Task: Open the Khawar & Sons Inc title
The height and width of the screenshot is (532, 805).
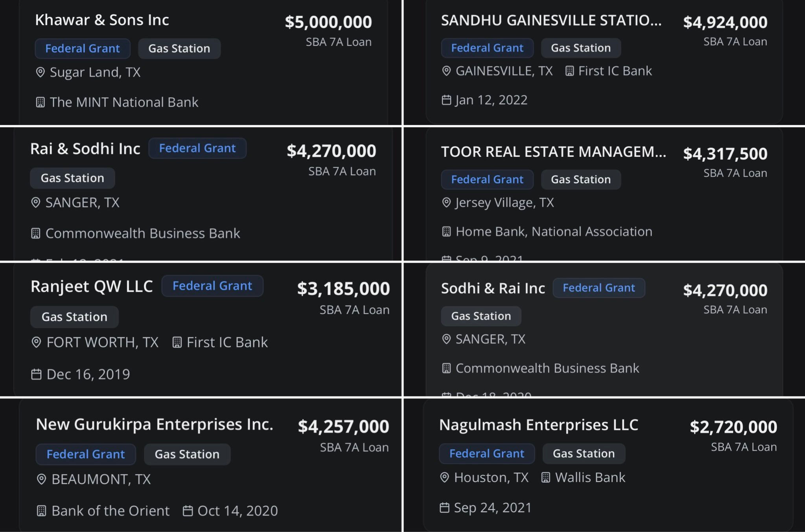Action: [x=102, y=20]
